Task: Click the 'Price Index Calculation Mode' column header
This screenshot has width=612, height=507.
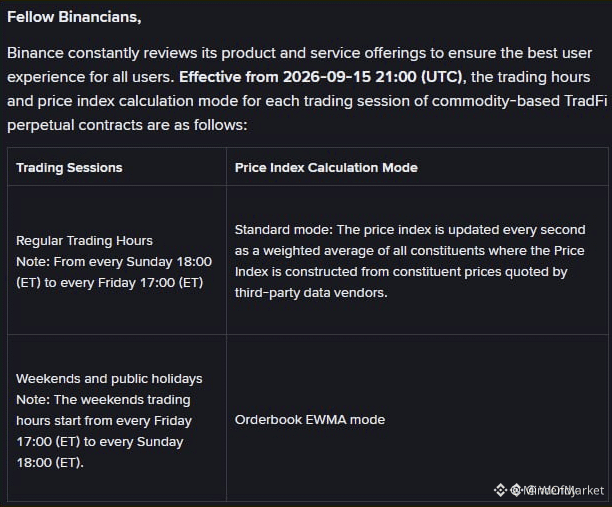Action: [x=326, y=167]
